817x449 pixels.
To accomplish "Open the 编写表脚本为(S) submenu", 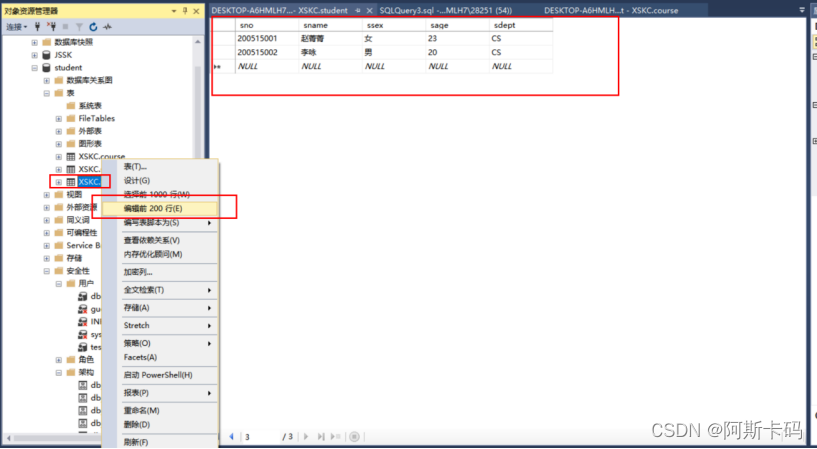I will (x=159, y=223).
